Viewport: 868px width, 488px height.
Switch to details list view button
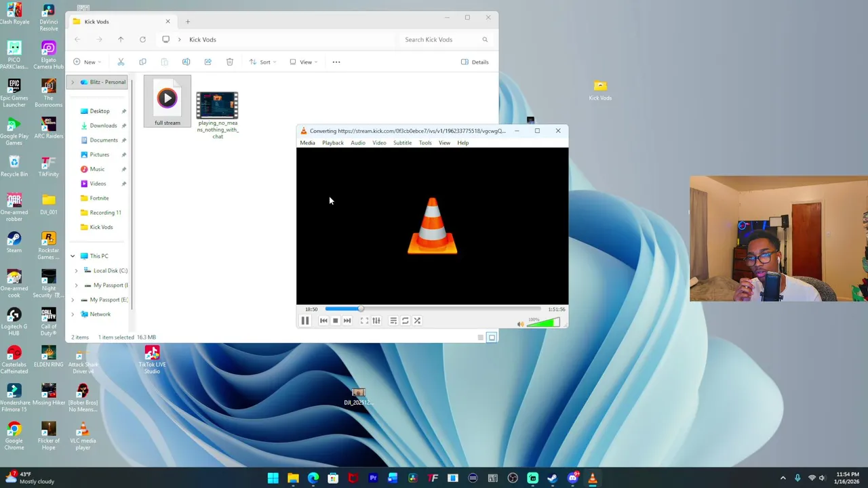tap(481, 338)
